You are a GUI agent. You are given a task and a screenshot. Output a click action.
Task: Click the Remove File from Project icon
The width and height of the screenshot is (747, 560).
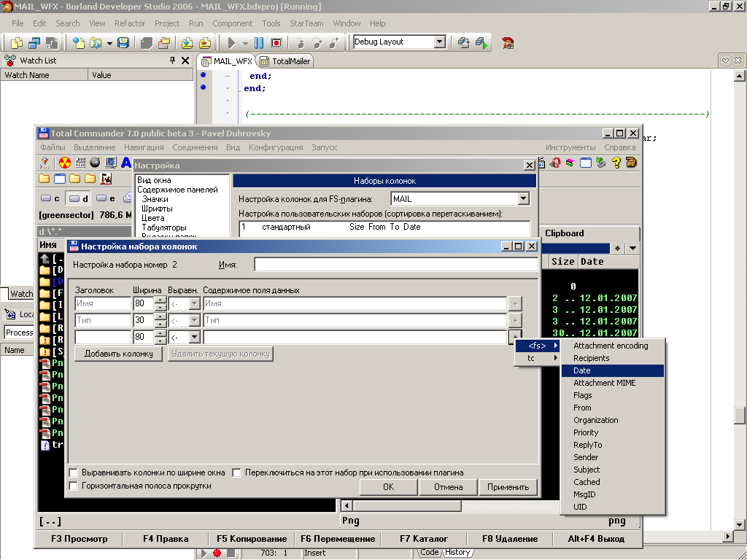[x=205, y=43]
